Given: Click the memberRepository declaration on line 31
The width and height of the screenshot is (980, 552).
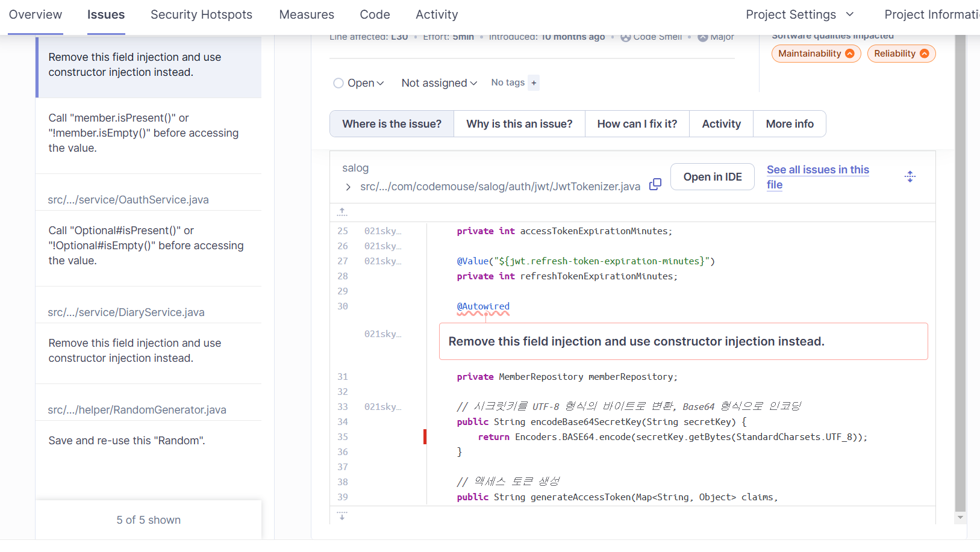Looking at the screenshot, I should point(567,377).
